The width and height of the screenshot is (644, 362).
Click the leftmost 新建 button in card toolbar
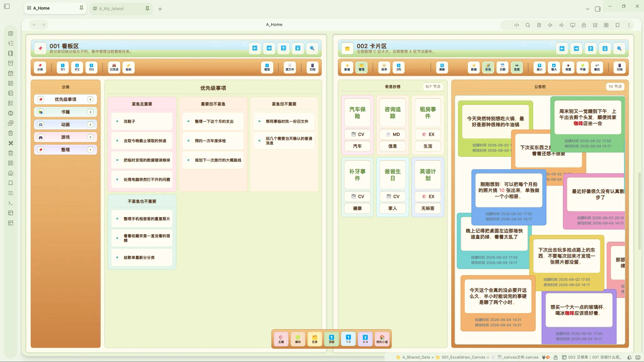pyautogui.click(x=347, y=67)
